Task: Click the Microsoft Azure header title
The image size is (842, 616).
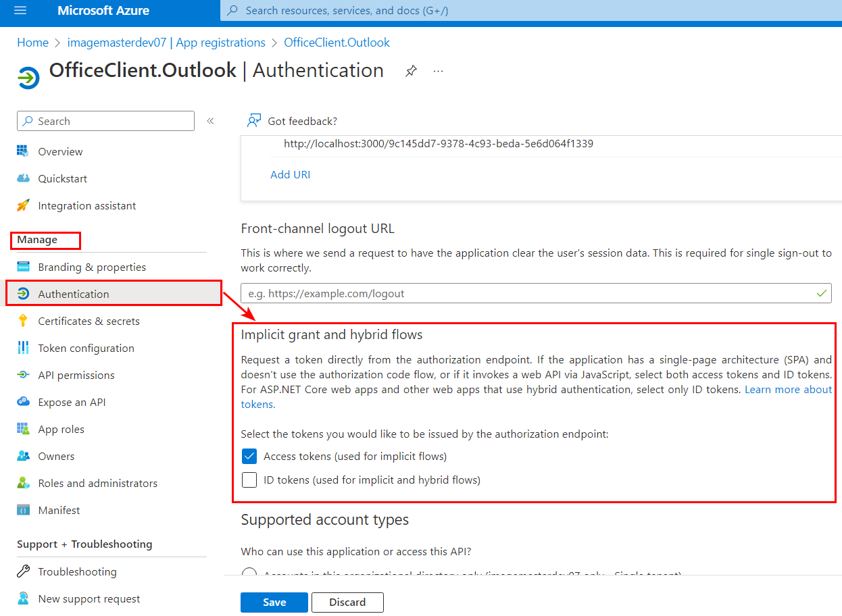Action: [103, 10]
